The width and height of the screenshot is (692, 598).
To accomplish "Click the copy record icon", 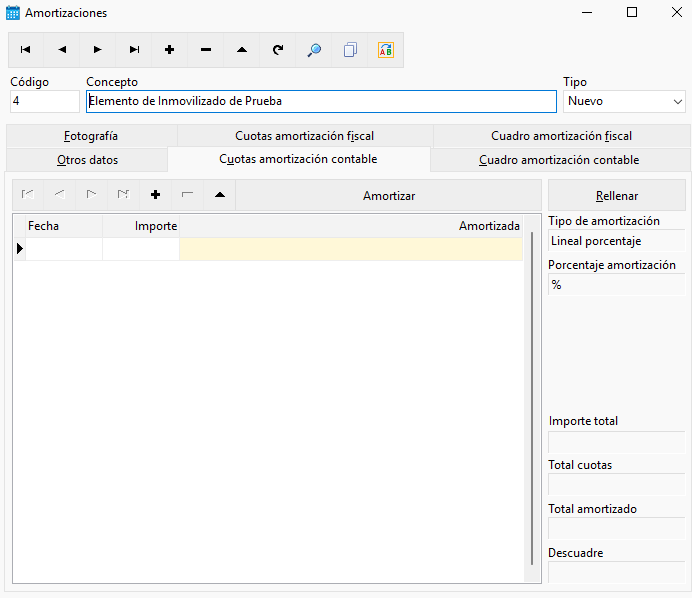I will [x=350, y=50].
